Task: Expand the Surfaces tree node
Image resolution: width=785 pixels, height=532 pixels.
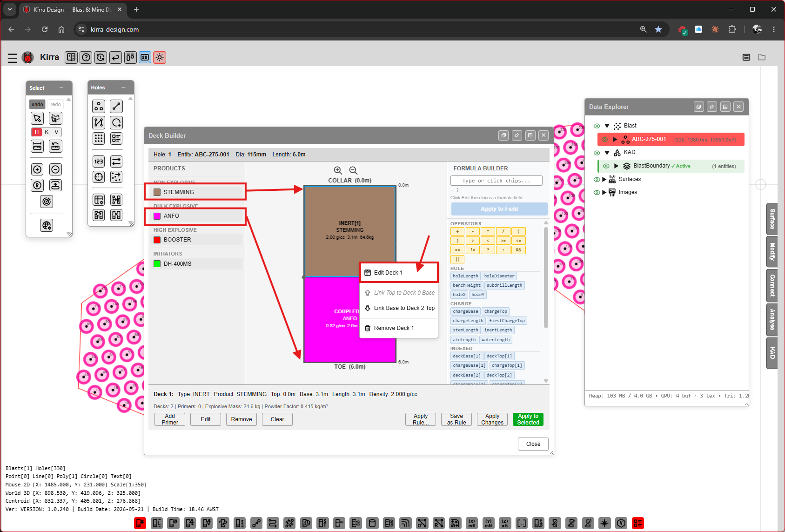Action: pos(604,179)
